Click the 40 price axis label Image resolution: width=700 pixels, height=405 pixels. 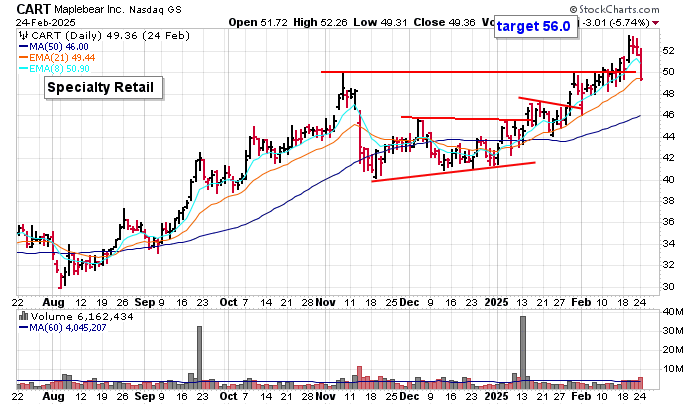click(668, 179)
